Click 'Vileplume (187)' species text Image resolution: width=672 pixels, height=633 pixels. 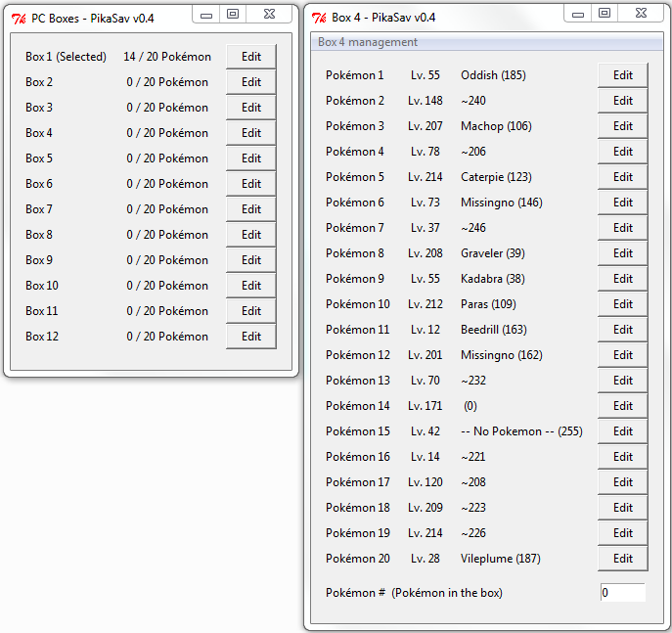coord(501,559)
